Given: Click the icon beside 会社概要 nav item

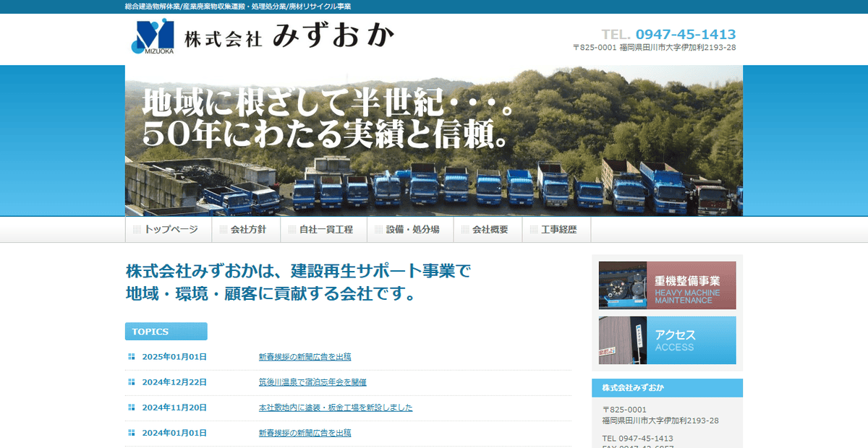Looking at the screenshot, I should point(464,228).
